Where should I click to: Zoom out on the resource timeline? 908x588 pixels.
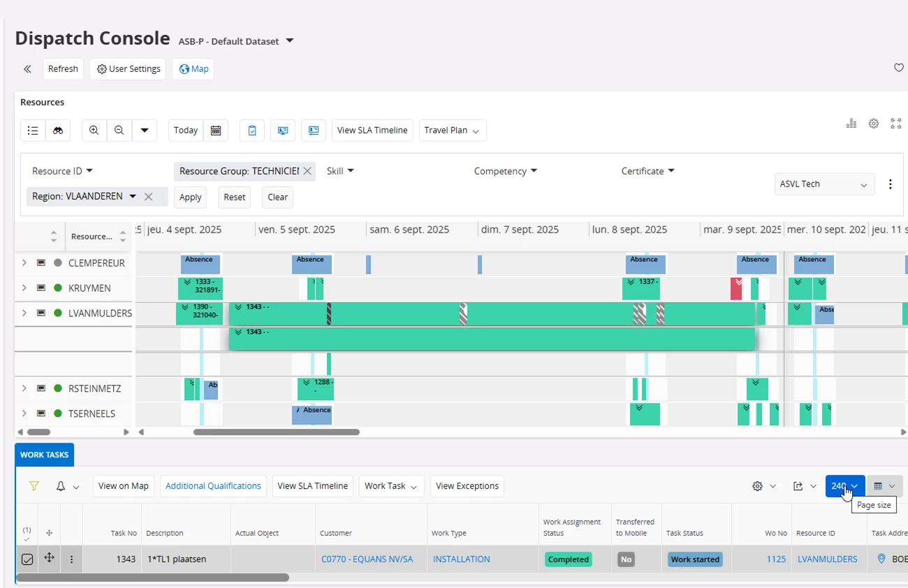point(119,131)
